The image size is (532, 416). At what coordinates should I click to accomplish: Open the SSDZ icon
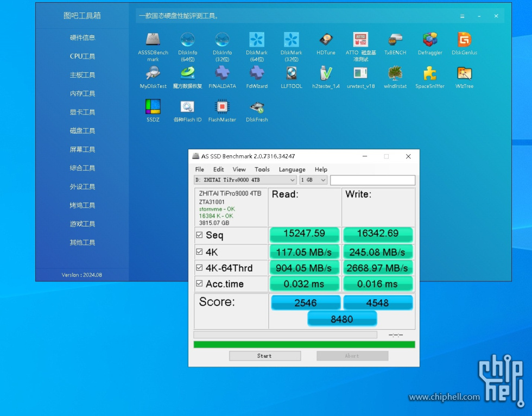153,106
